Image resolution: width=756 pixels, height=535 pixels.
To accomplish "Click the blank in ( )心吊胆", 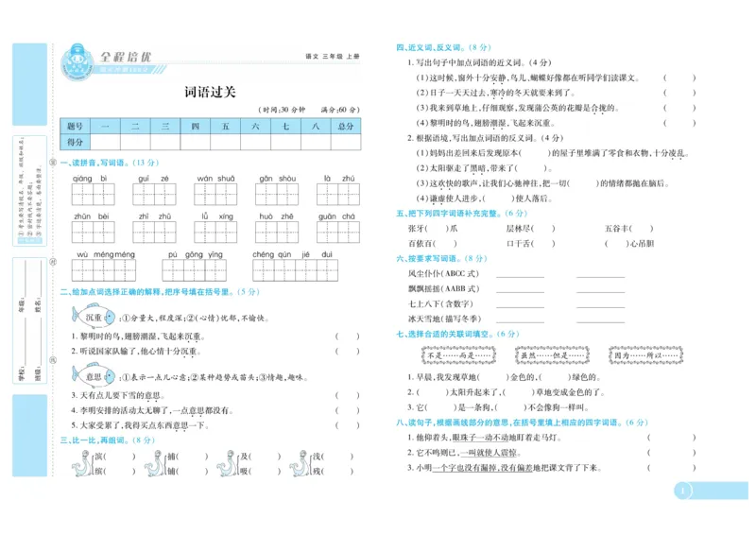I will (x=617, y=243).
